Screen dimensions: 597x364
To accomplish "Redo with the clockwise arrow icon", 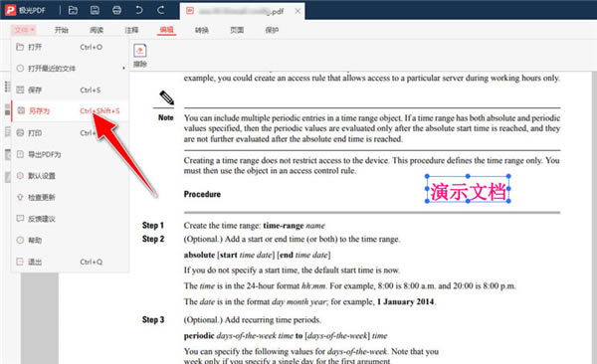I will pos(161,10).
